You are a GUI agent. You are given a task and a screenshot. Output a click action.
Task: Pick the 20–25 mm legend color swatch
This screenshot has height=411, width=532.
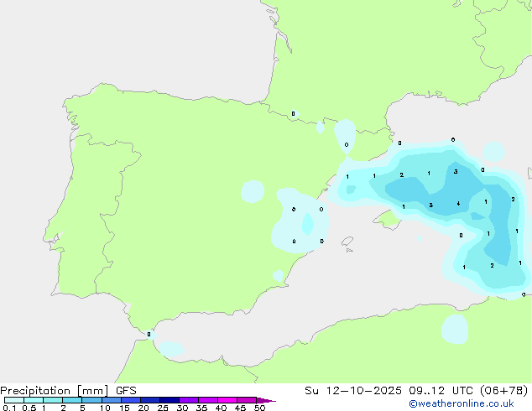(149, 400)
